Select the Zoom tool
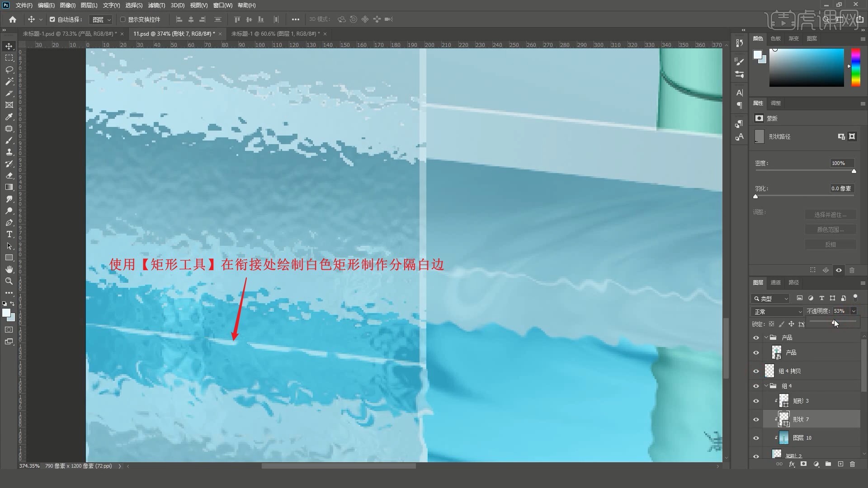 coord(9,281)
